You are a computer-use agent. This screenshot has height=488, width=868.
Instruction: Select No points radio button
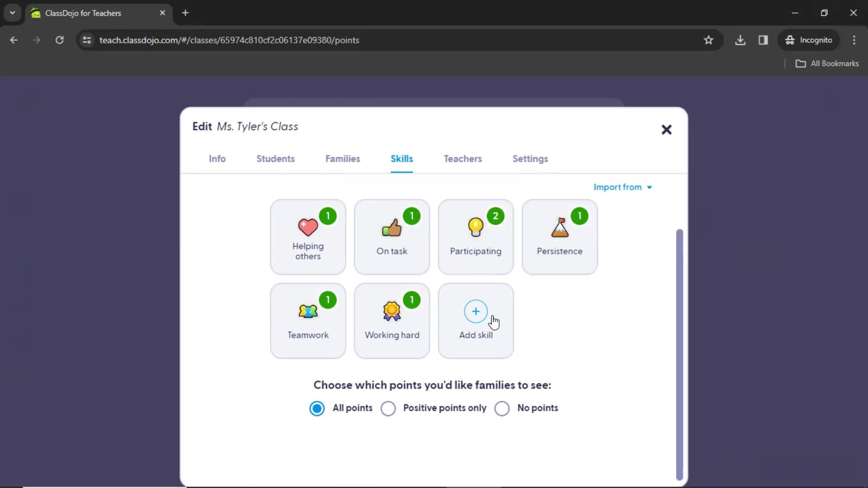[x=501, y=408]
